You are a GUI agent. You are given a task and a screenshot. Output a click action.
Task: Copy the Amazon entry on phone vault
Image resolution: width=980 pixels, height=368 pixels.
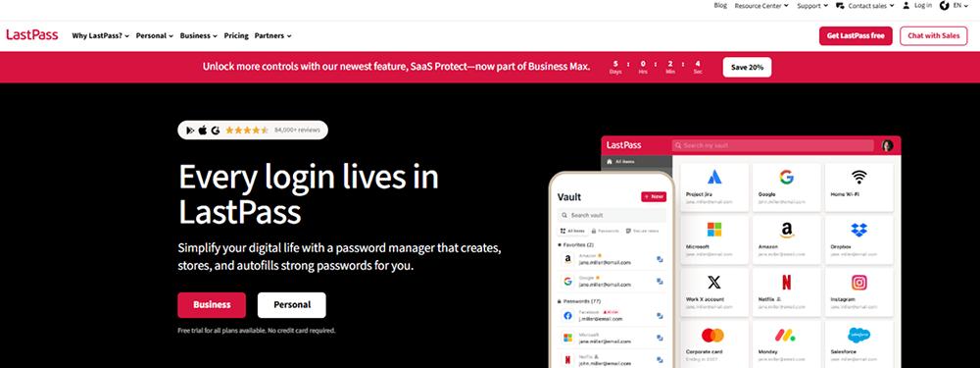pos(660,259)
